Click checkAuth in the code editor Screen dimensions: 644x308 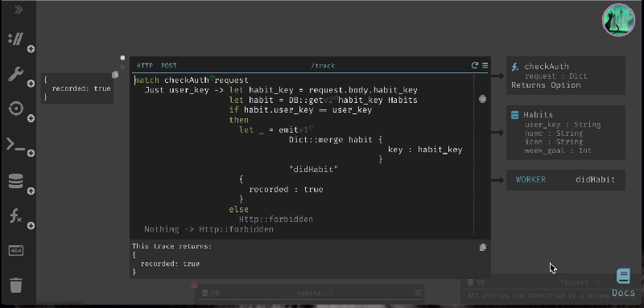[187, 80]
